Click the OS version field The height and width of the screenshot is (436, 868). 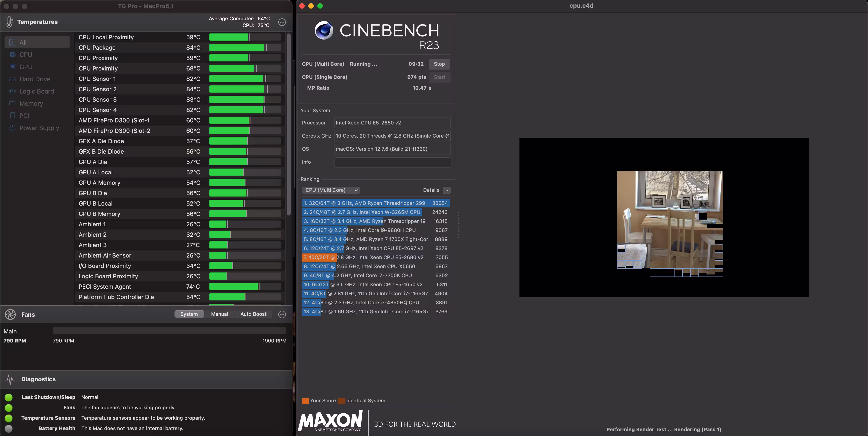pyautogui.click(x=392, y=149)
